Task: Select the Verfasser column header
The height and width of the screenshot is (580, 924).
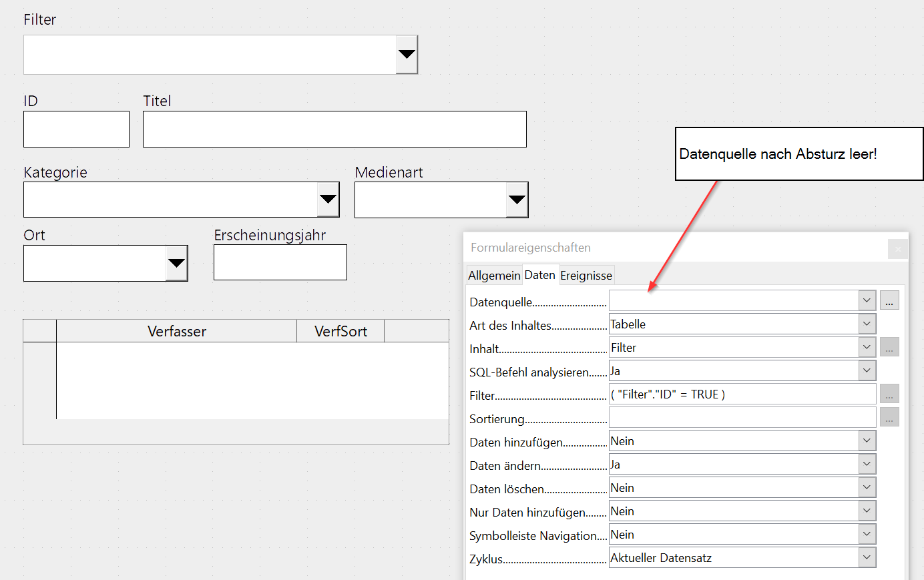Action: coord(176,331)
